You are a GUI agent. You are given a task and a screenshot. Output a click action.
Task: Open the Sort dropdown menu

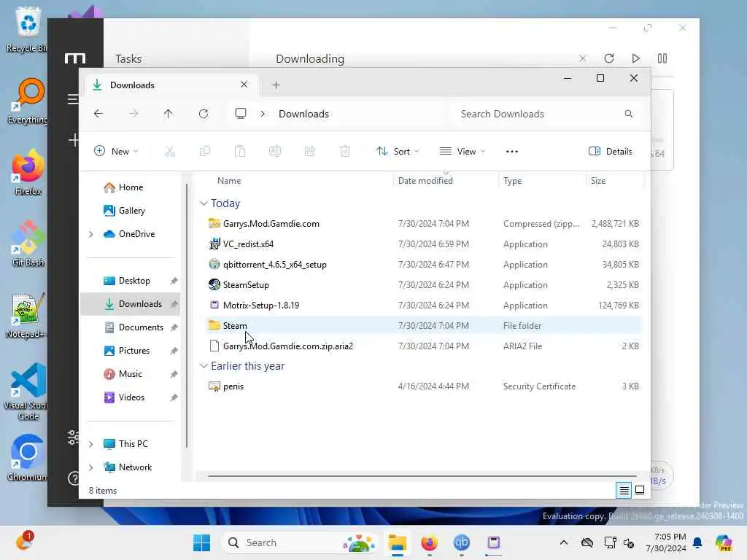coord(398,152)
